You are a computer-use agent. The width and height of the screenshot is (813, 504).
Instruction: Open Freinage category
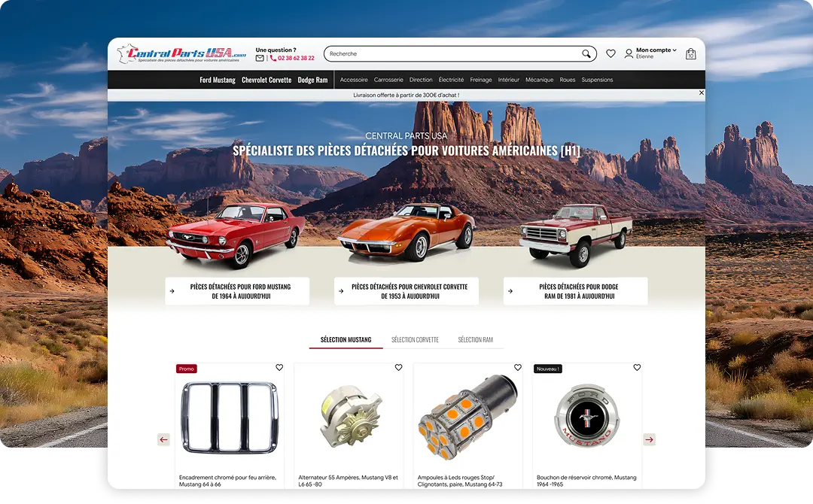pos(480,80)
